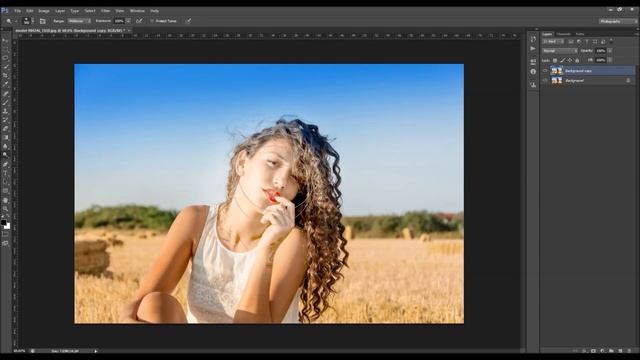Open the File menu
Viewport: 640px width, 360px height.
(x=18, y=11)
